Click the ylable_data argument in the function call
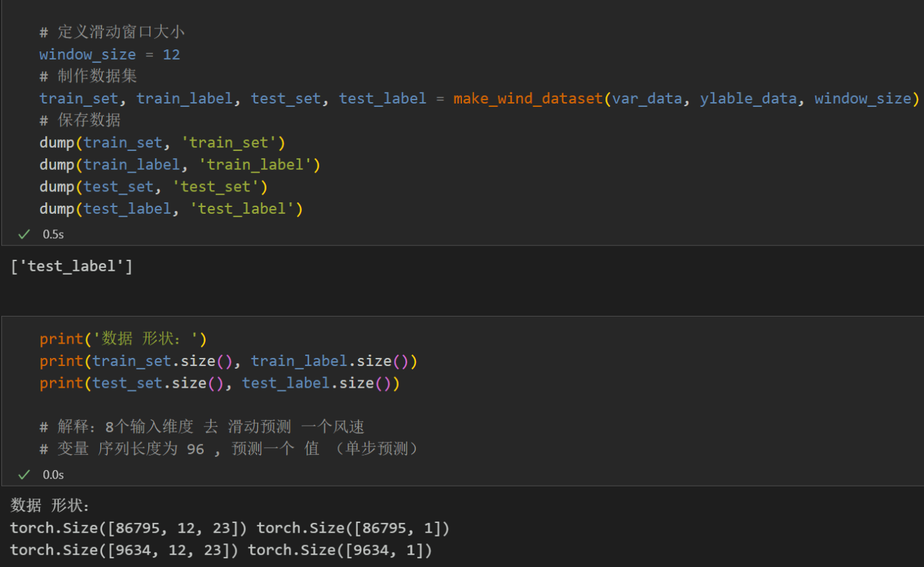This screenshot has width=924, height=567. [748, 99]
